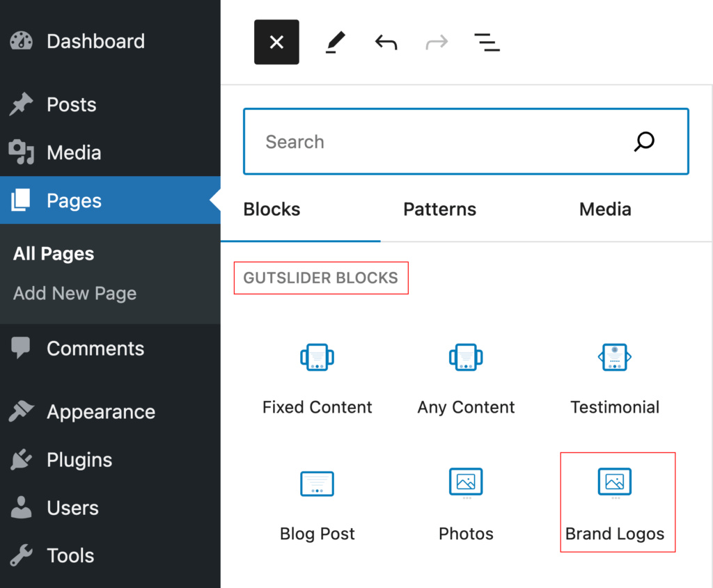Click the Undo arrow icon
This screenshot has width=713, height=588.
(386, 42)
